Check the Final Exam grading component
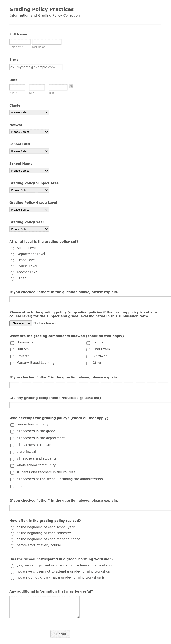This screenshot has height=644, width=171. tap(88, 349)
